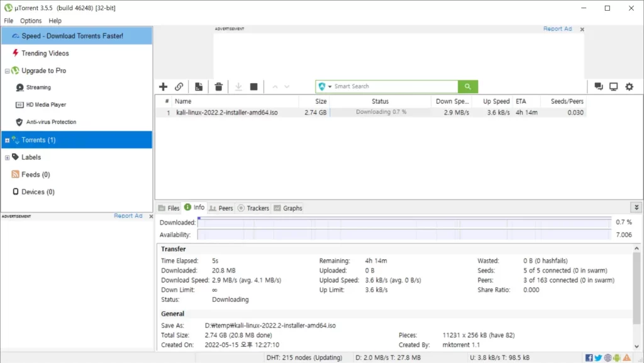Click the Remove Torrent trash icon

[218, 87]
